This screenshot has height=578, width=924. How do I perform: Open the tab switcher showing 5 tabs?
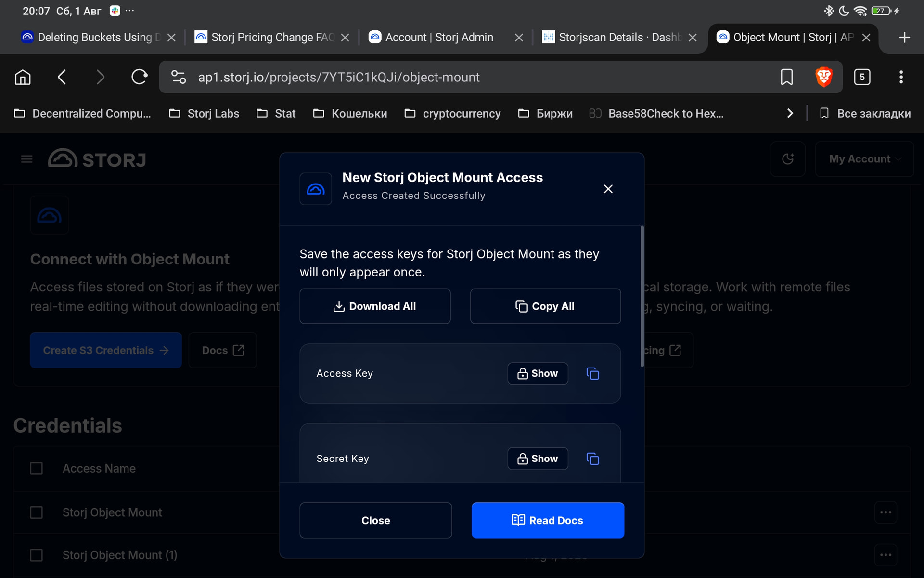(862, 77)
